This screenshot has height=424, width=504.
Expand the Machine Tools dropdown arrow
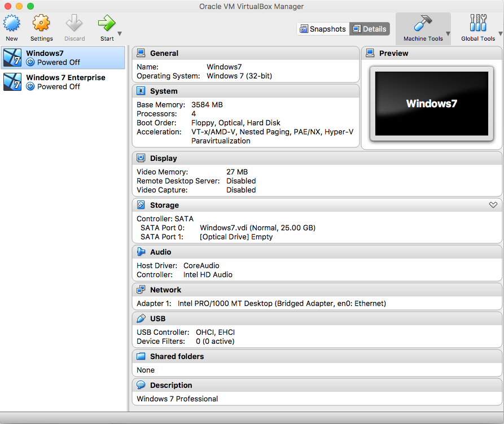tap(448, 34)
